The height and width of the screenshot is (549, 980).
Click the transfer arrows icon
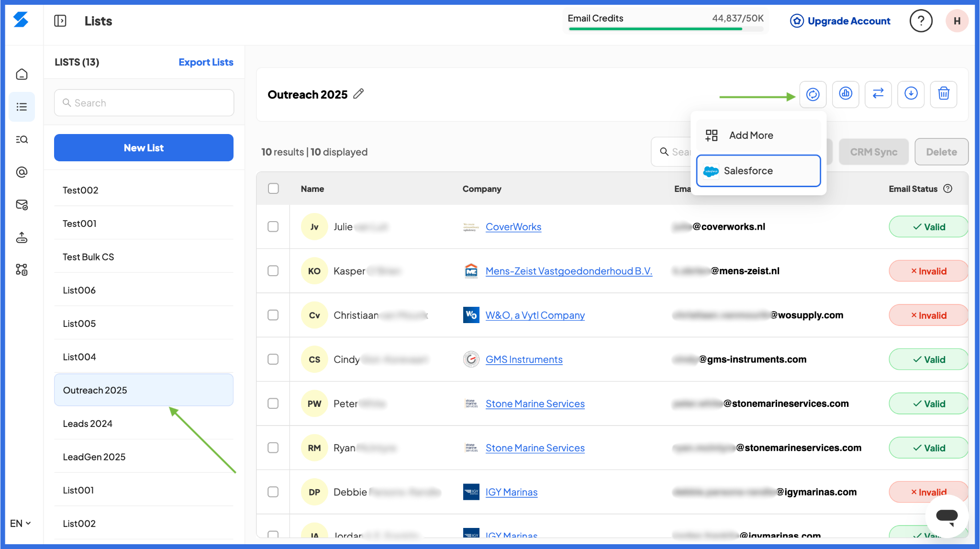click(878, 94)
